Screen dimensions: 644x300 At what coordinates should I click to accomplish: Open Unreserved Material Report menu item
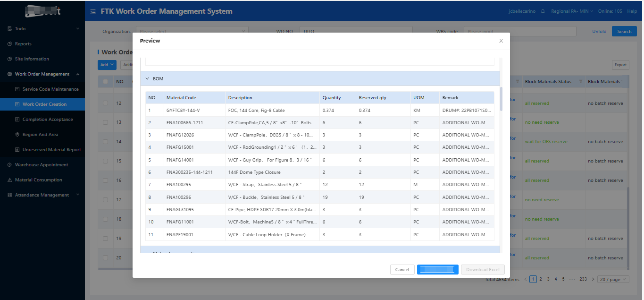(51, 150)
